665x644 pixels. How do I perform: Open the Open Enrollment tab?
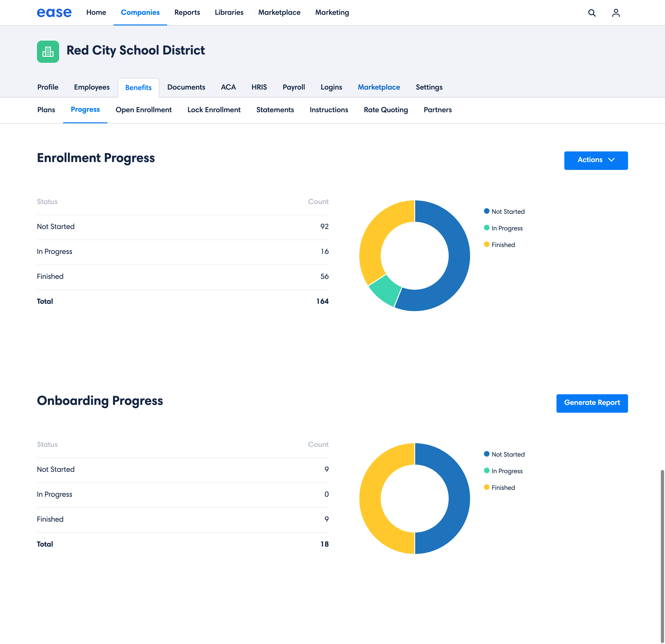(x=144, y=110)
